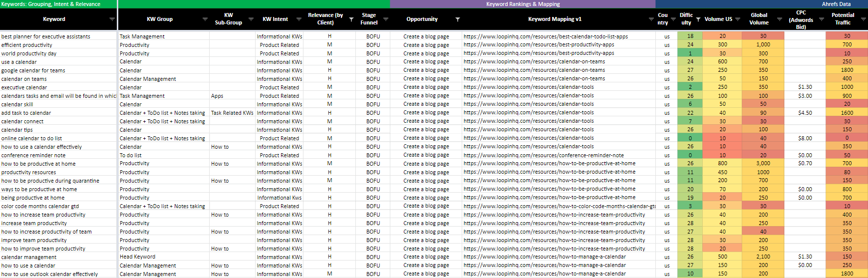Open the KW Group column filter dropdown
The image size is (868, 278).
coord(205,19)
